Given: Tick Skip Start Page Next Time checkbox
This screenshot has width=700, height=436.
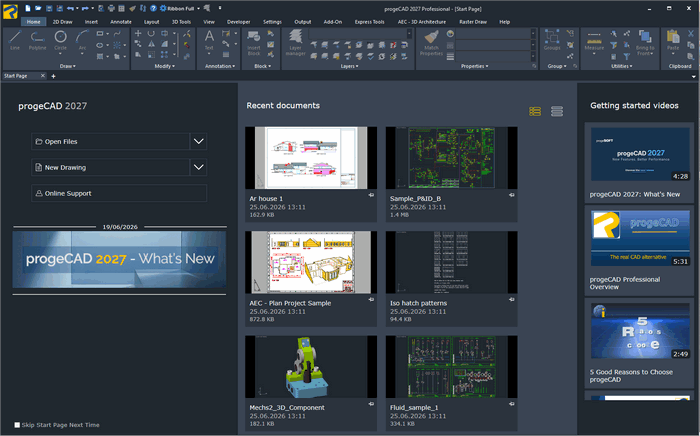Looking at the screenshot, I should coord(17,425).
